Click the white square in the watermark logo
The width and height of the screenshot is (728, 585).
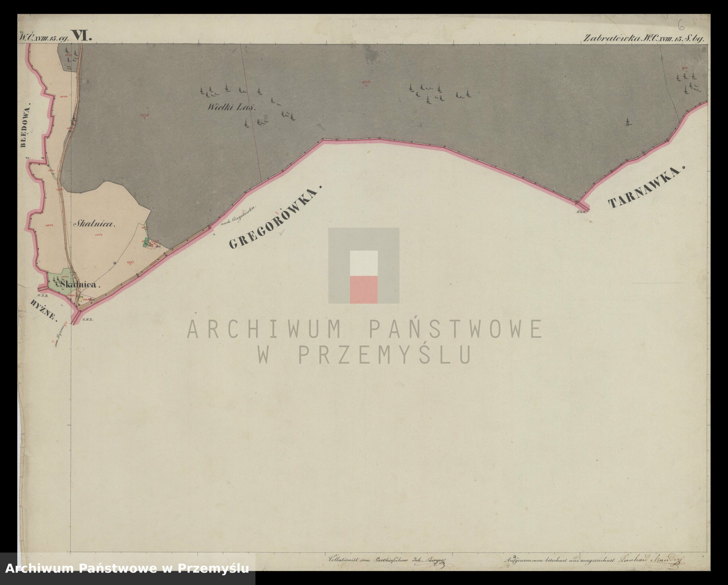click(x=364, y=263)
